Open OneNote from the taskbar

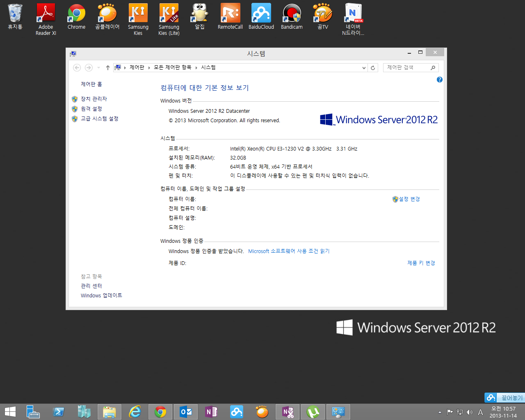[211, 412]
